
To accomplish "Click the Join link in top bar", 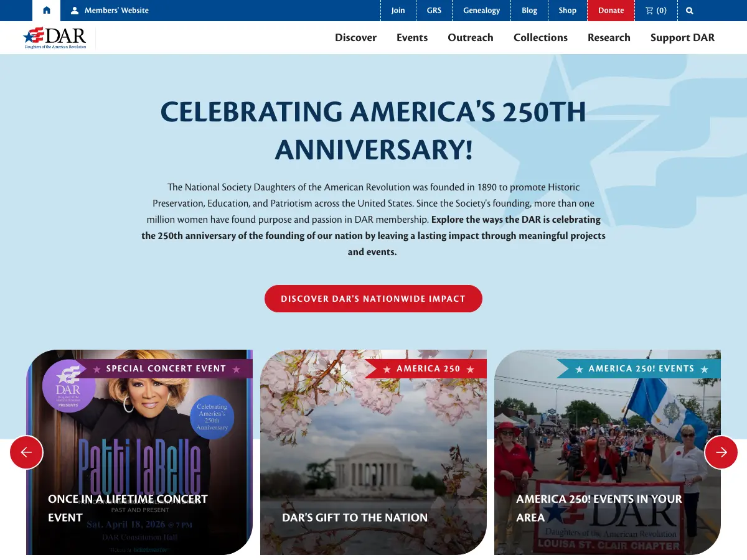I will click(x=398, y=11).
